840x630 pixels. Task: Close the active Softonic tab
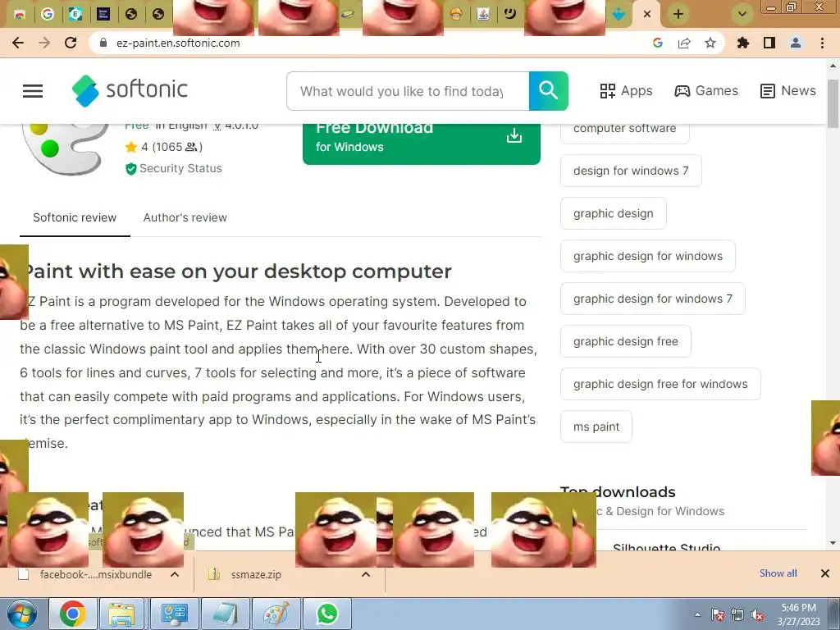coord(647,14)
